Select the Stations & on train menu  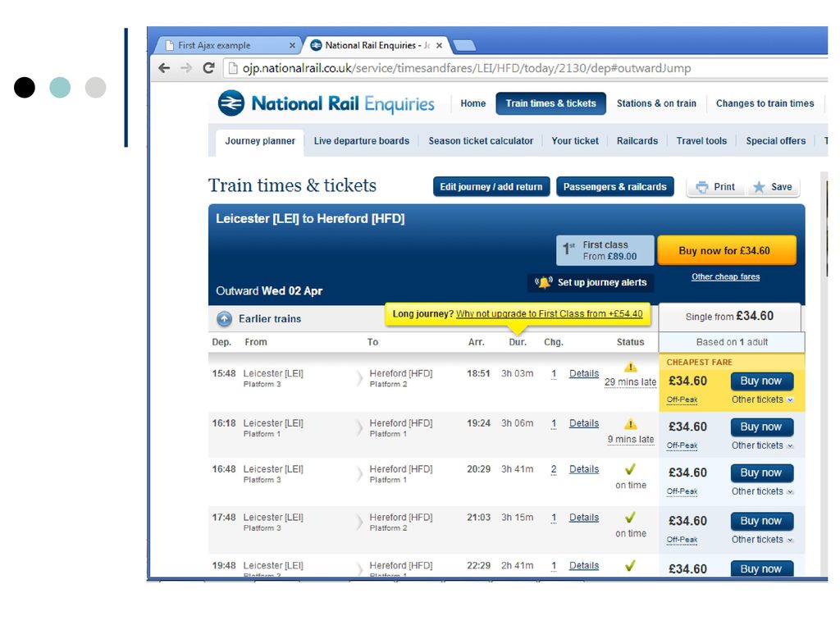pyautogui.click(x=656, y=103)
